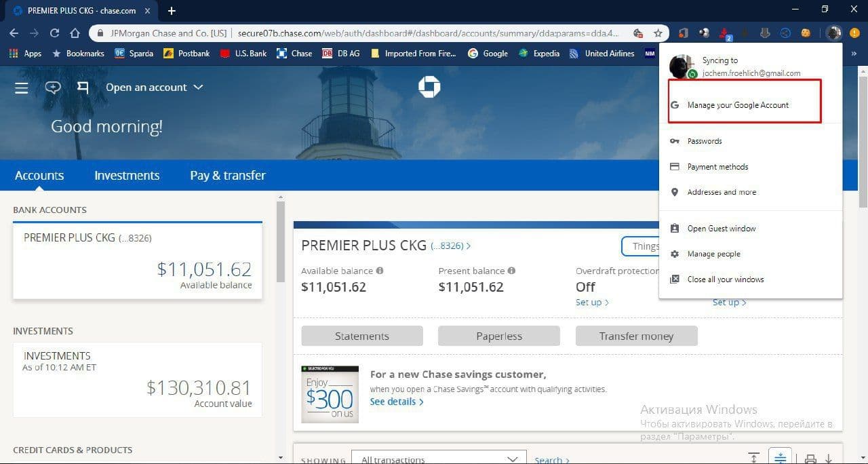This screenshot has height=464, width=868.
Task: Open the Pay & transfer tab
Action: tap(228, 176)
